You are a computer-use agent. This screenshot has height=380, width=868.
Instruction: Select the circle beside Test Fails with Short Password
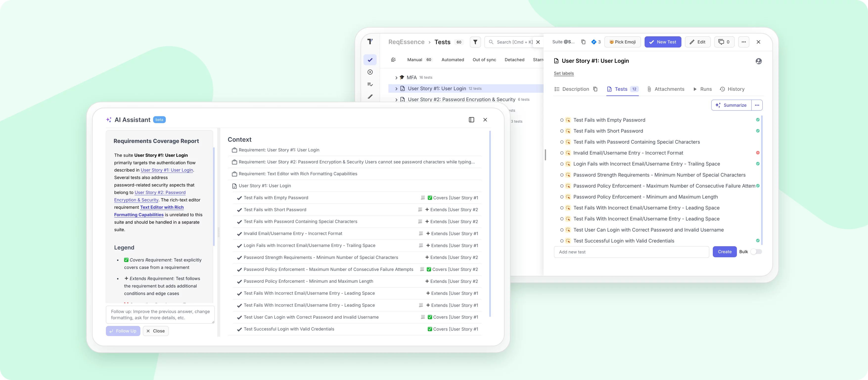coord(562,131)
